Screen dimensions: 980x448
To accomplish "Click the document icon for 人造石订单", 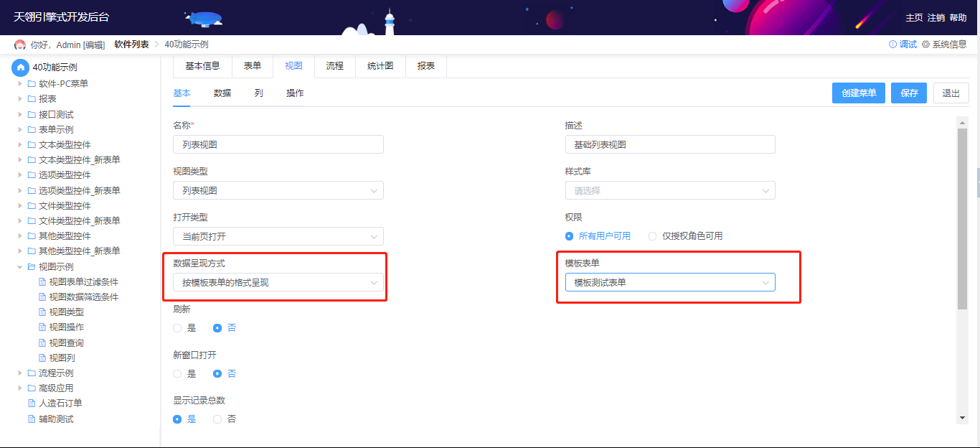I will (x=32, y=403).
